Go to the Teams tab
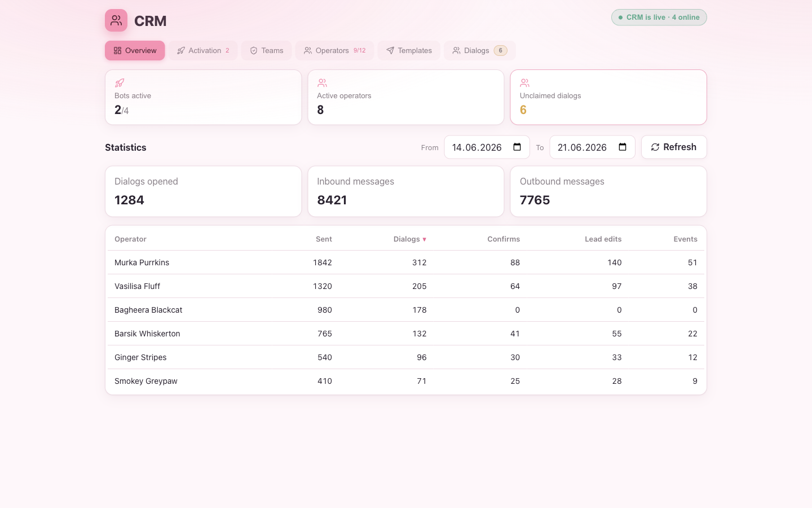 point(266,50)
